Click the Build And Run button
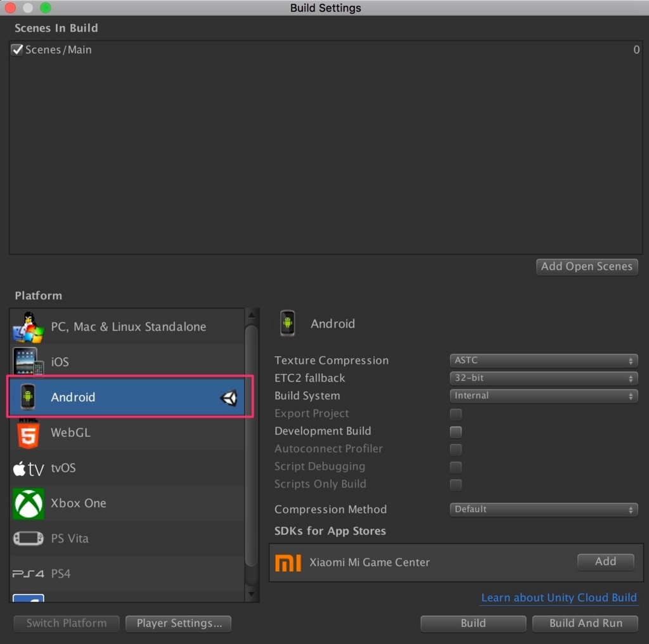The image size is (649, 644). click(585, 623)
